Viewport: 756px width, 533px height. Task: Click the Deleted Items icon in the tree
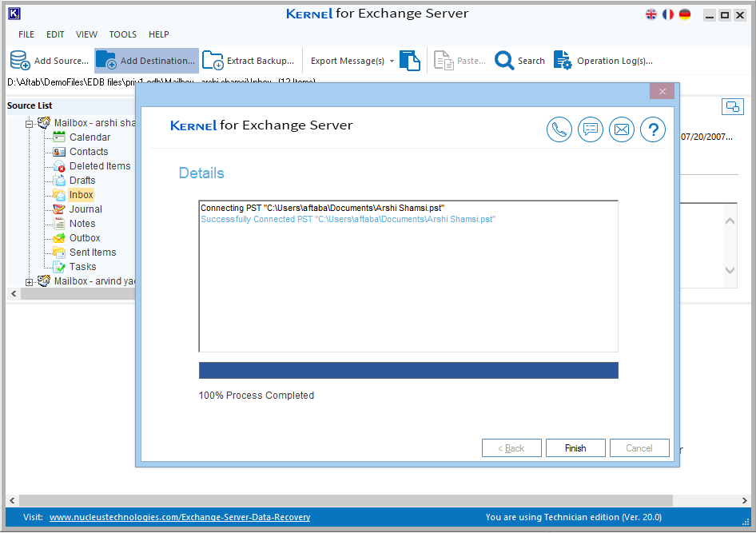[59, 166]
